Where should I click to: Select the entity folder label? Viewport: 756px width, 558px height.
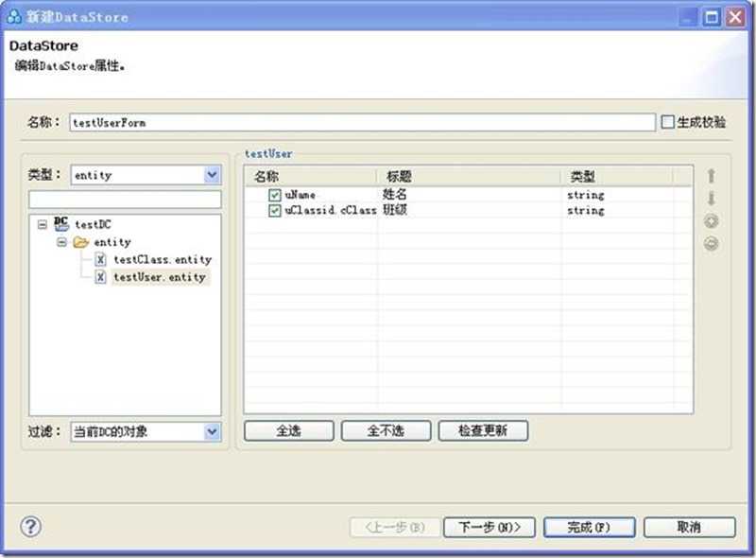click(112, 242)
